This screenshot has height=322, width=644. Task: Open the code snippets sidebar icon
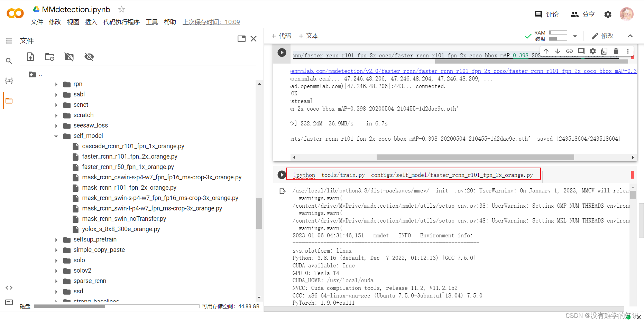(x=9, y=287)
